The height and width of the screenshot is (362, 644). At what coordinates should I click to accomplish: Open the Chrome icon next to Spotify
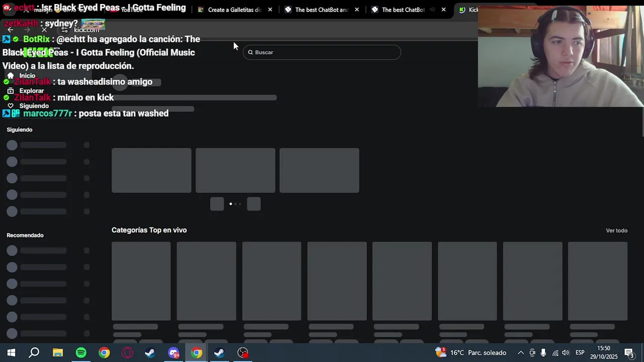(x=104, y=352)
